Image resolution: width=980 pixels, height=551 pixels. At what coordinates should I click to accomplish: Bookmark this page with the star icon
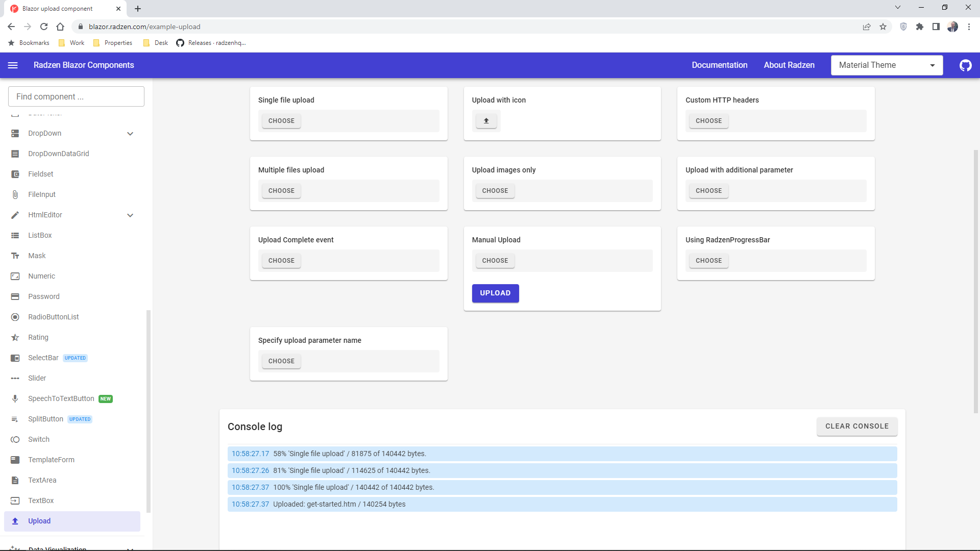coord(883,27)
